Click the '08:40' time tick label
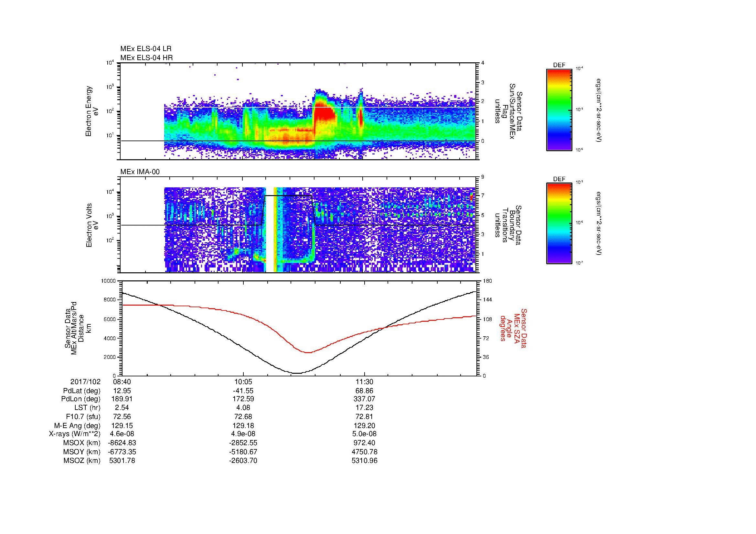The height and width of the screenshot is (534, 756). tap(122, 382)
